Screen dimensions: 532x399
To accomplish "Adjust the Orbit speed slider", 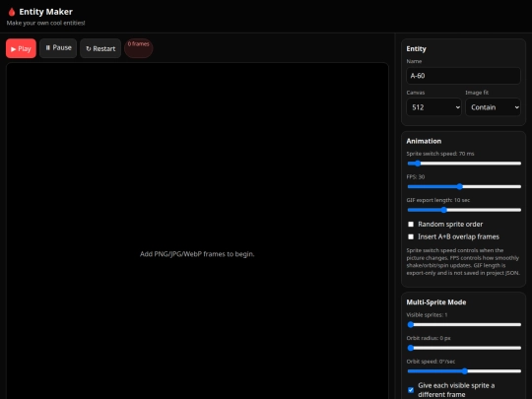I will tap(464, 371).
